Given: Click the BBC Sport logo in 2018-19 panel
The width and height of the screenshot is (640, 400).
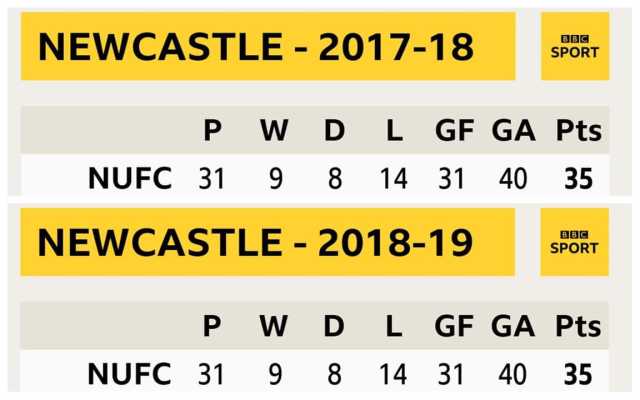Looking at the screenshot, I should pos(574,242).
